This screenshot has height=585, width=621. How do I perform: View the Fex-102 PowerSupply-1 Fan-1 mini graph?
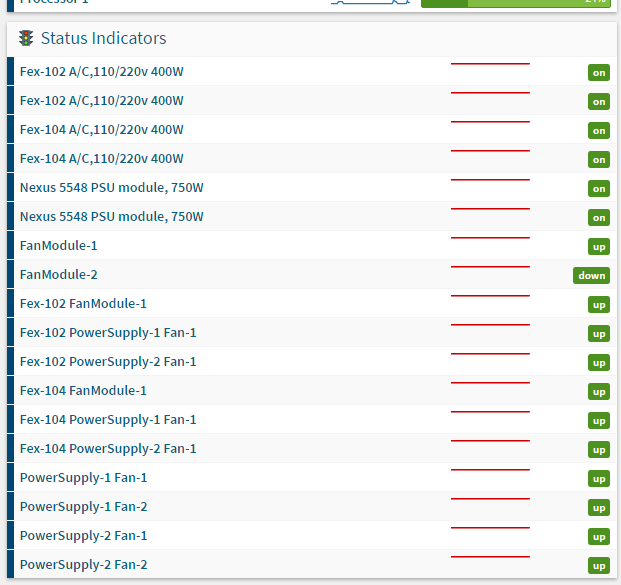tap(490, 325)
